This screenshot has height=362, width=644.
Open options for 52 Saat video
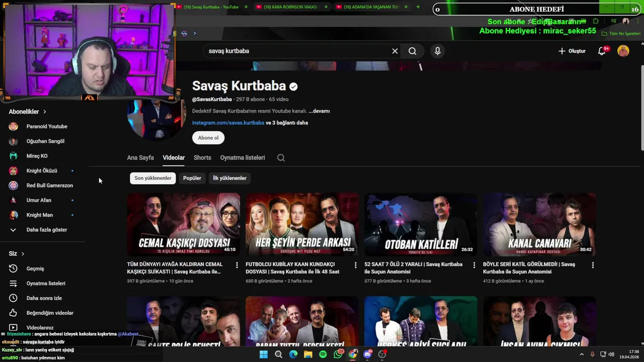[474, 265]
